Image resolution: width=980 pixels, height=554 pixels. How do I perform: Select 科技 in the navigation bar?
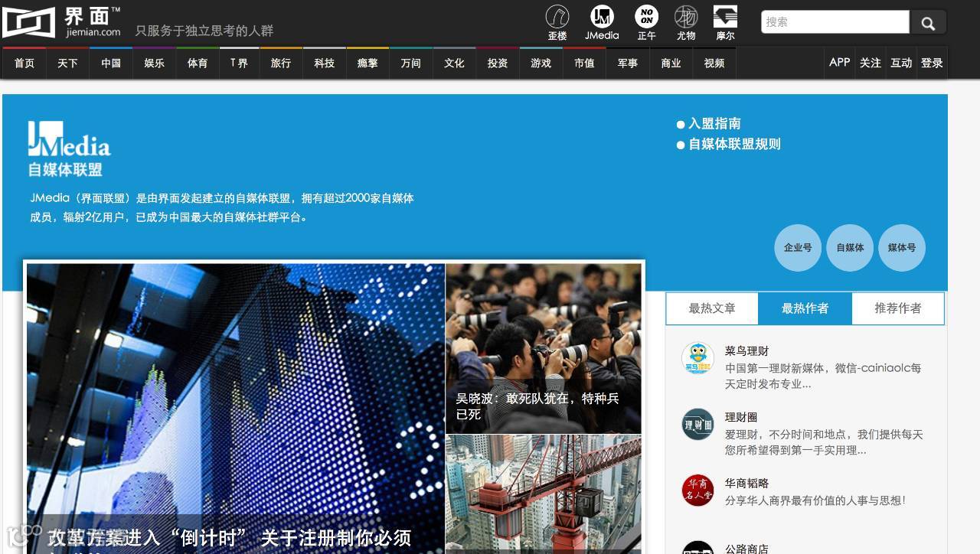(x=325, y=64)
